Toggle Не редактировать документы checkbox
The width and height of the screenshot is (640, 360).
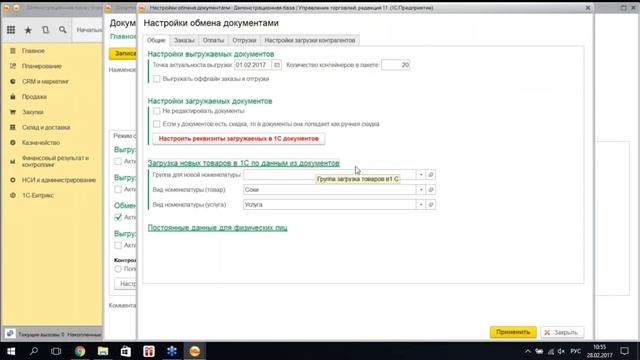coord(156,111)
